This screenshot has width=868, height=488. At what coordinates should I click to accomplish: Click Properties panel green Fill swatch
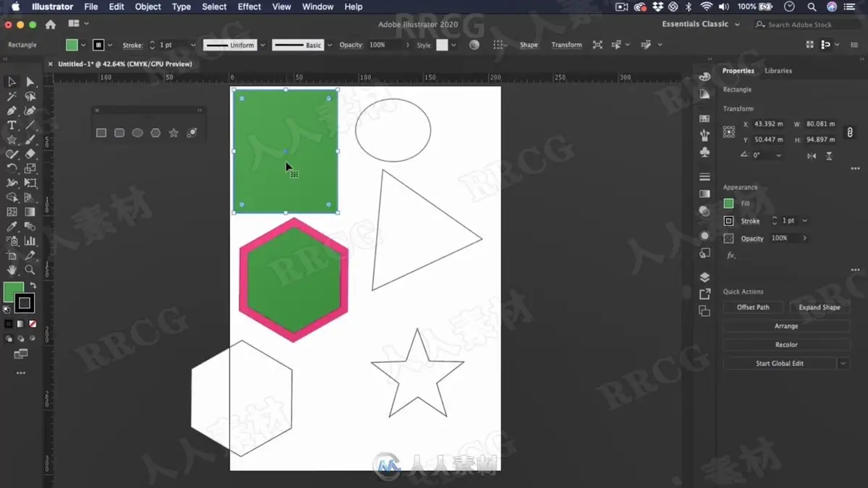728,204
